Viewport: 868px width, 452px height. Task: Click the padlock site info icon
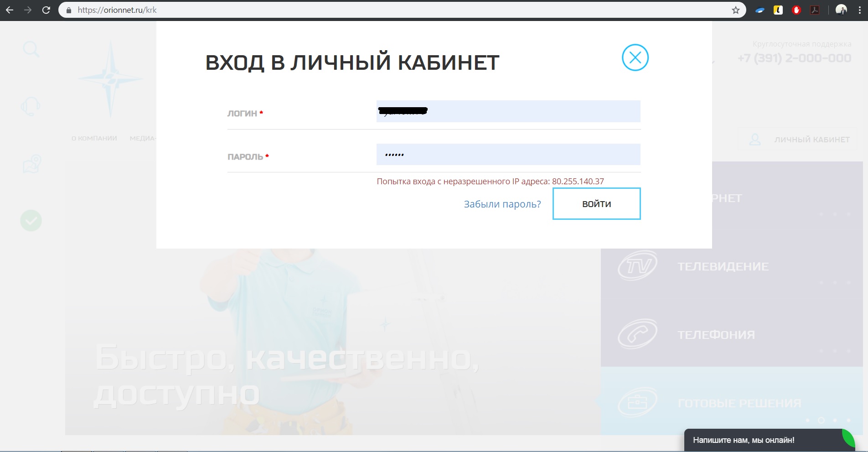(x=69, y=10)
